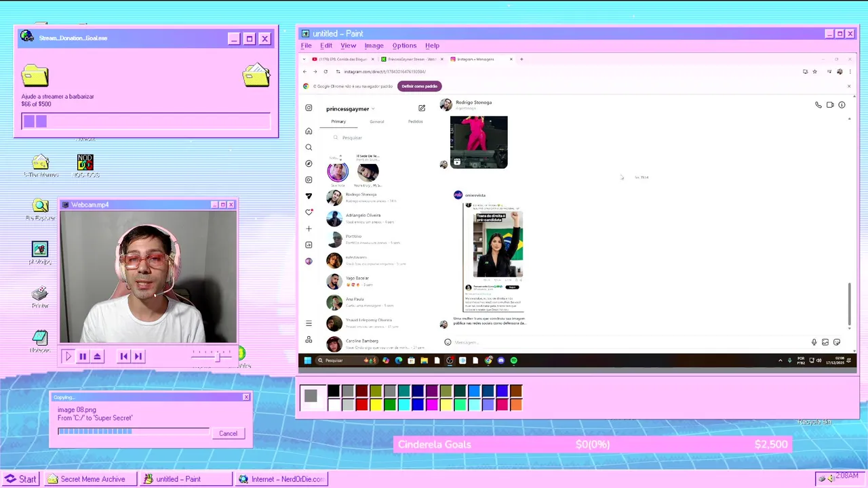The width and height of the screenshot is (868, 488).
Task: Click the new message compose icon
Action: [x=422, y=108]
